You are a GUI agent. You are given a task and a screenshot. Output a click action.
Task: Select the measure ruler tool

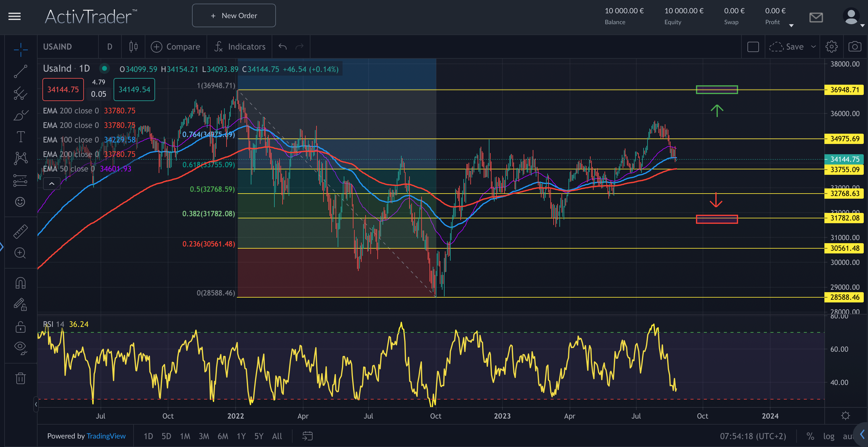[x=20, y=231]
